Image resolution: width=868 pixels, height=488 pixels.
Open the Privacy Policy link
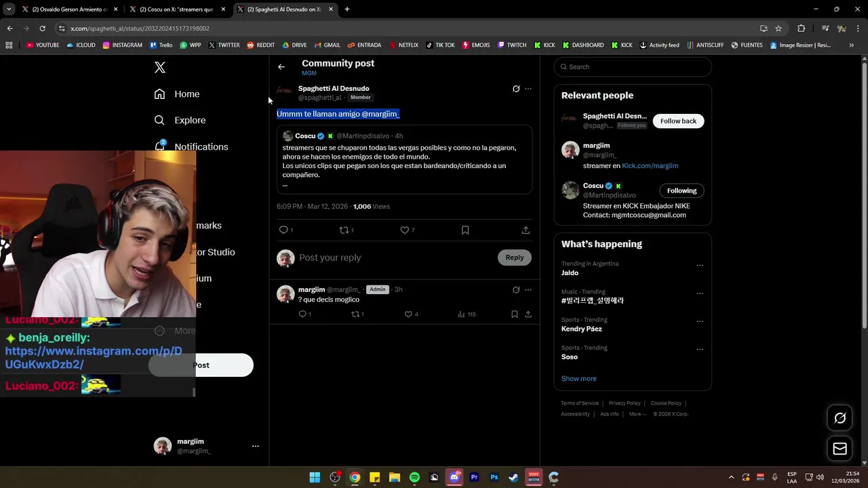625,403
